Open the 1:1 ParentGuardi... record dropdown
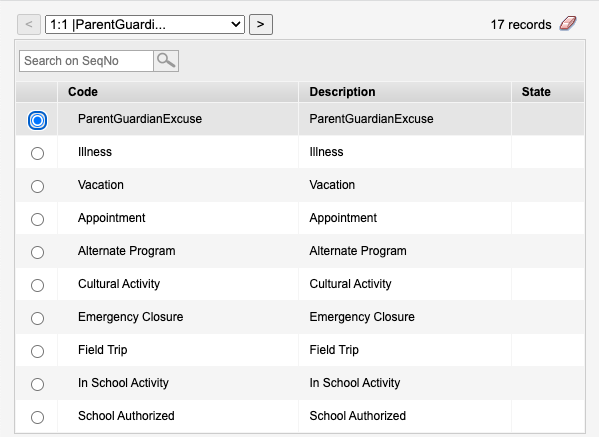The image size is (599, 437). coord(145,24)
